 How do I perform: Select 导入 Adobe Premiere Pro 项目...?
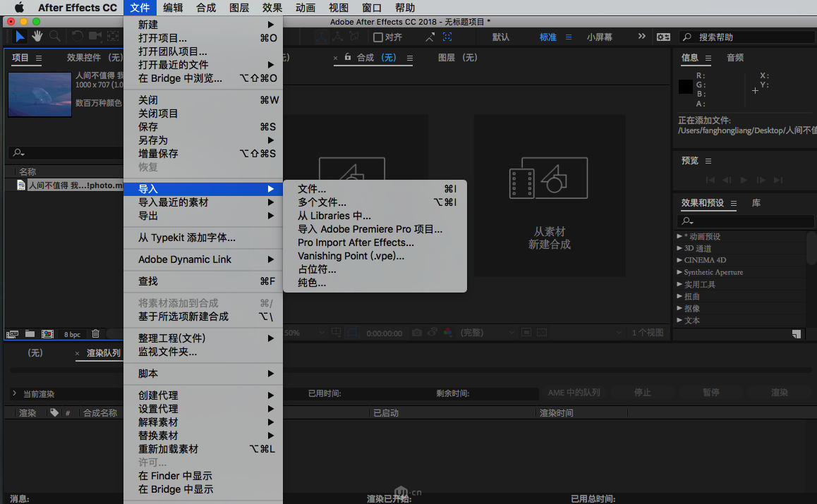tap(375, 230)
